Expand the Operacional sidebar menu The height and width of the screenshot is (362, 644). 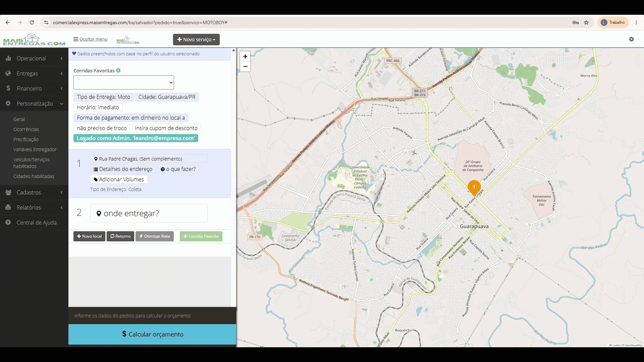(x=34, y=58)
